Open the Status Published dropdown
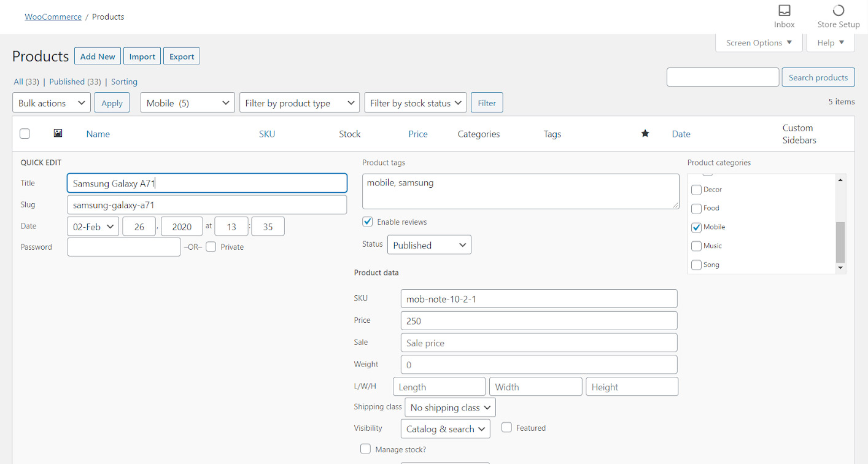The width and height of the screenshot is (868, 464). pos(429,245)
